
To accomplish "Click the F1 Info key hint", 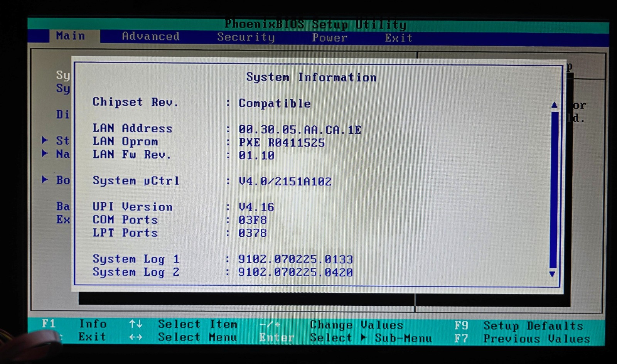I will (x=74, y=324).
